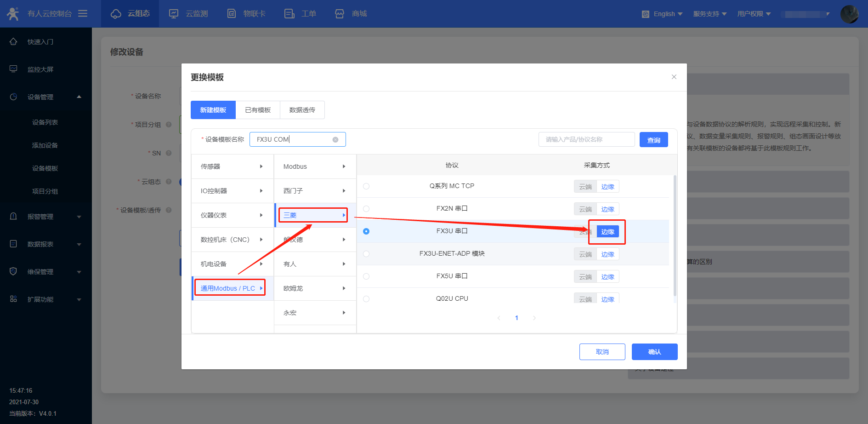This screenshot has height=424, width=868.
Task: Expand the 报警管理 sidebar section
Action: (46, 217)
